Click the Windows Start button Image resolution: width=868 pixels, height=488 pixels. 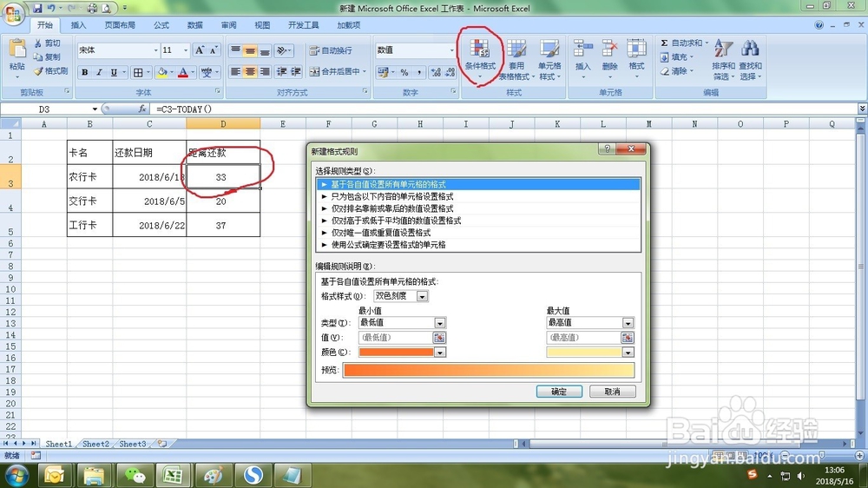click(x=16, y=475)
